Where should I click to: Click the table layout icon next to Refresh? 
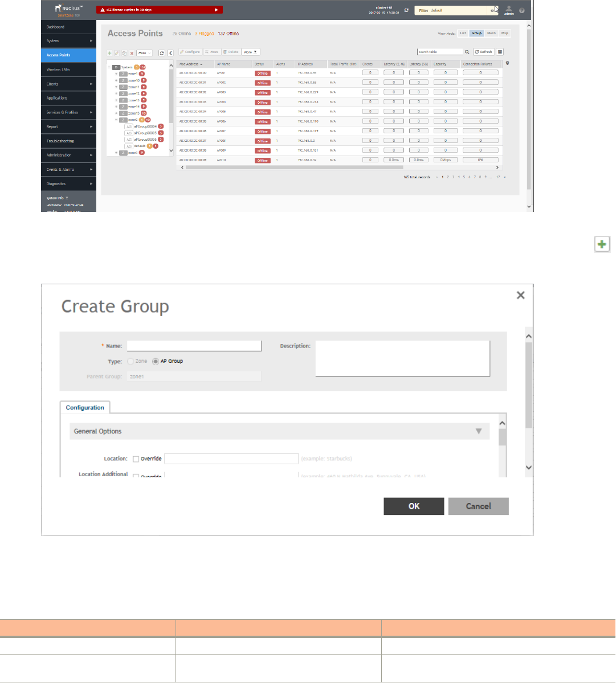500,52
